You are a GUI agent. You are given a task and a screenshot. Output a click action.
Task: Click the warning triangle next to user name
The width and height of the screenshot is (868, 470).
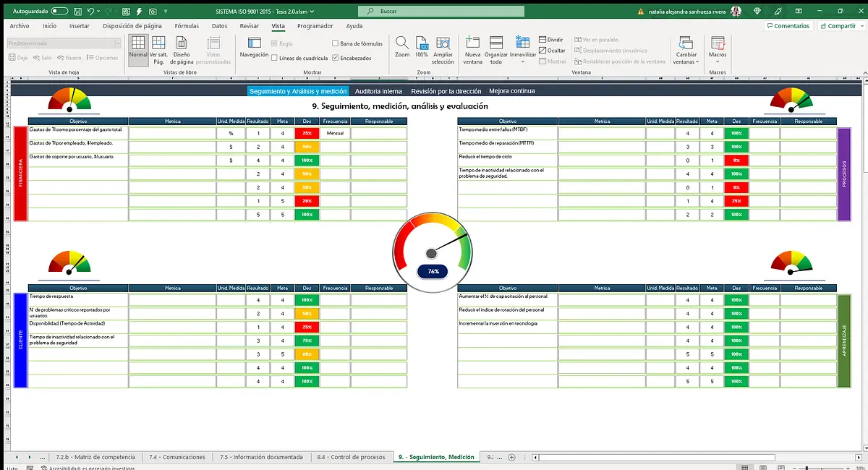[x=641, y=12]
